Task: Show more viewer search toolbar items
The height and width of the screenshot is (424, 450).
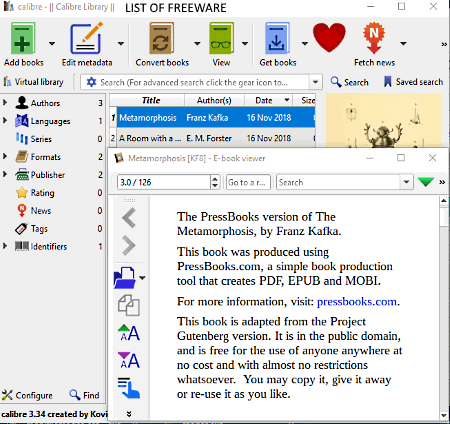Action: click(442, 182)
